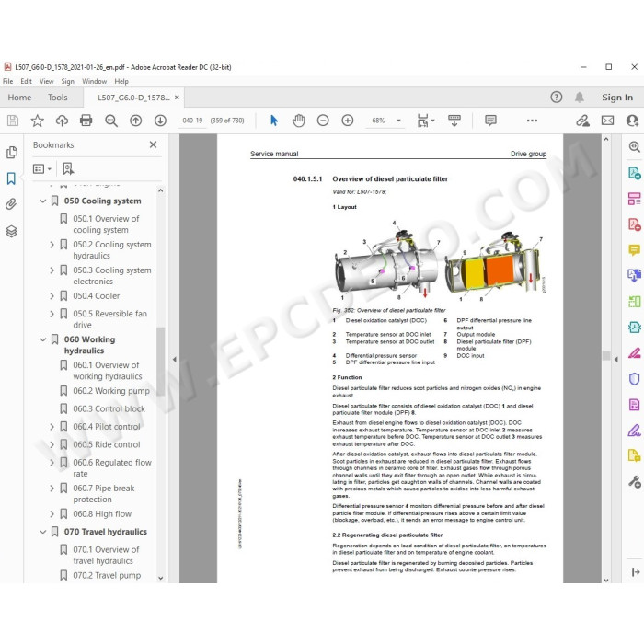Switch to the Home tab
The image size is (644, 644).
coord(19,98)
